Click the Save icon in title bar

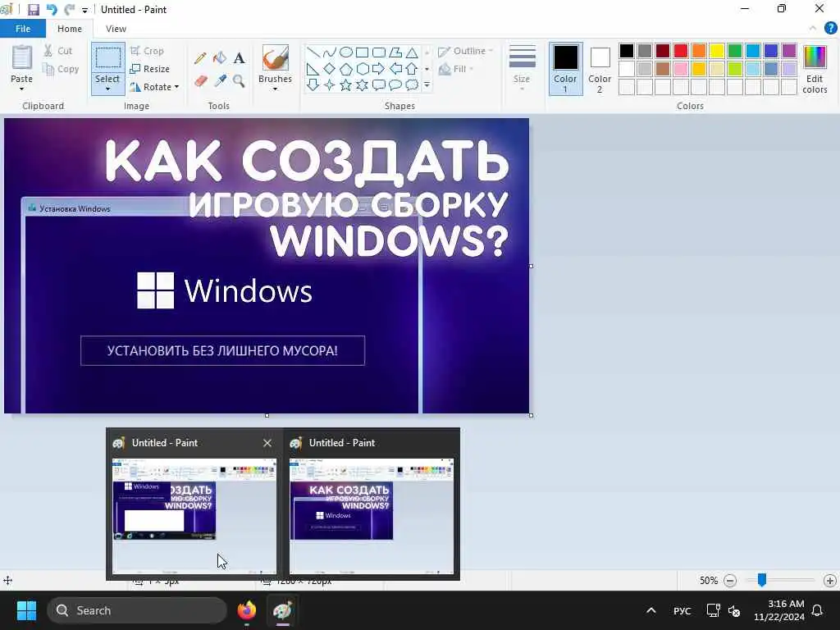pos(33,10)
